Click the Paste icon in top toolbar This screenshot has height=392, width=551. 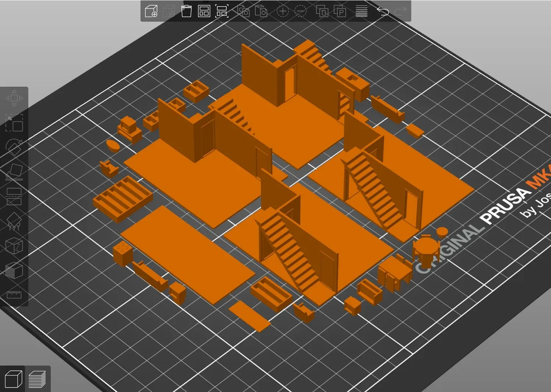coord(261,11)
